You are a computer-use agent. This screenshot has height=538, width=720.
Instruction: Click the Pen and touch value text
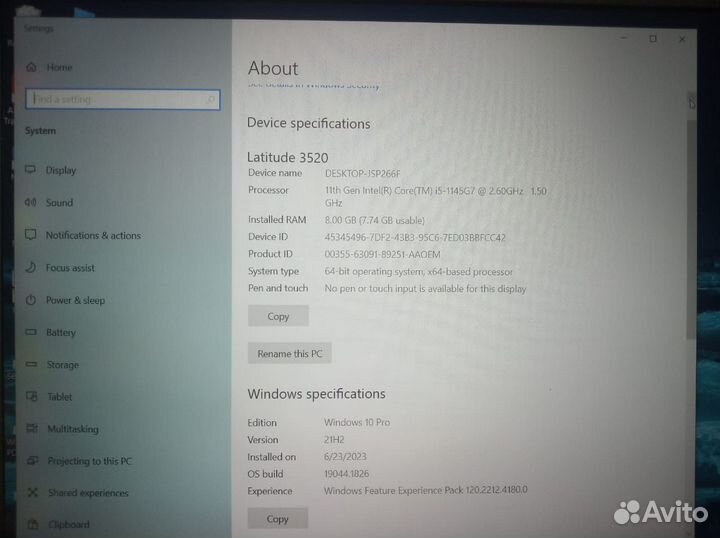click(x=425, y=289)
